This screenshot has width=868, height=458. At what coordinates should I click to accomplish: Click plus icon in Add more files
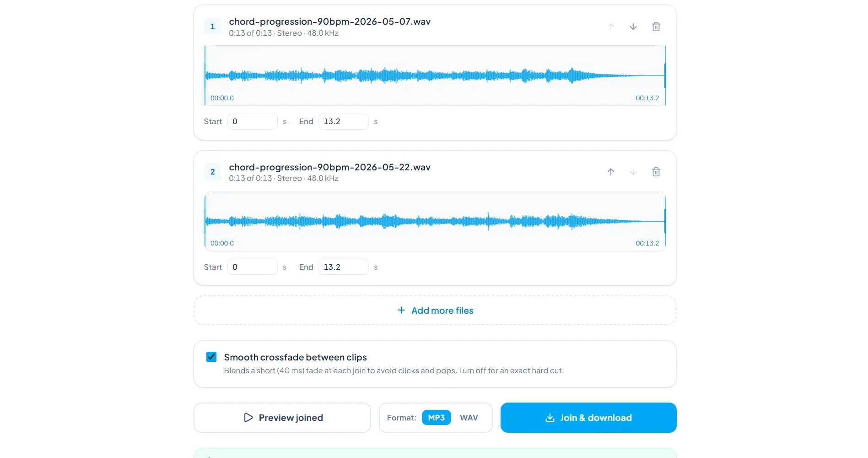point(401,310)
